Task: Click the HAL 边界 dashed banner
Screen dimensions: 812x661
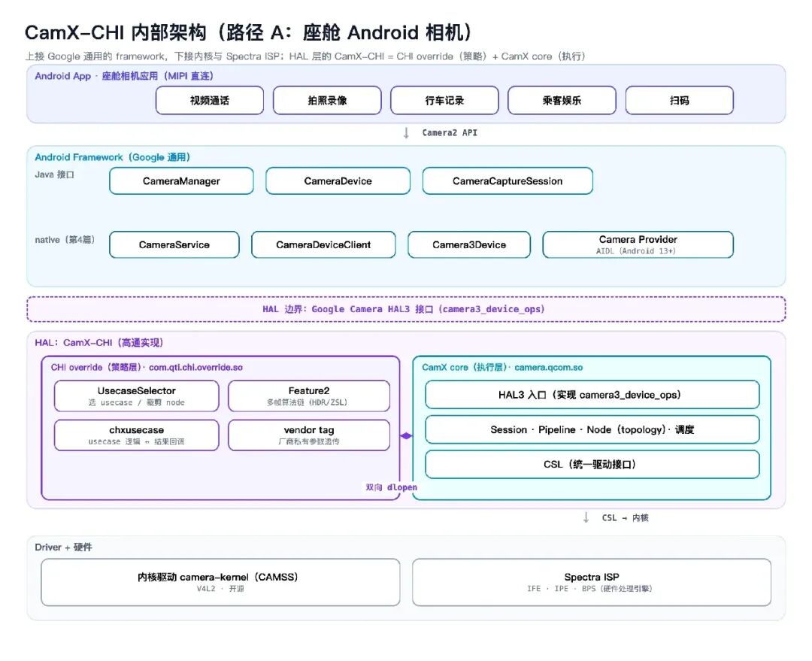Action: [x=406, y=309]
